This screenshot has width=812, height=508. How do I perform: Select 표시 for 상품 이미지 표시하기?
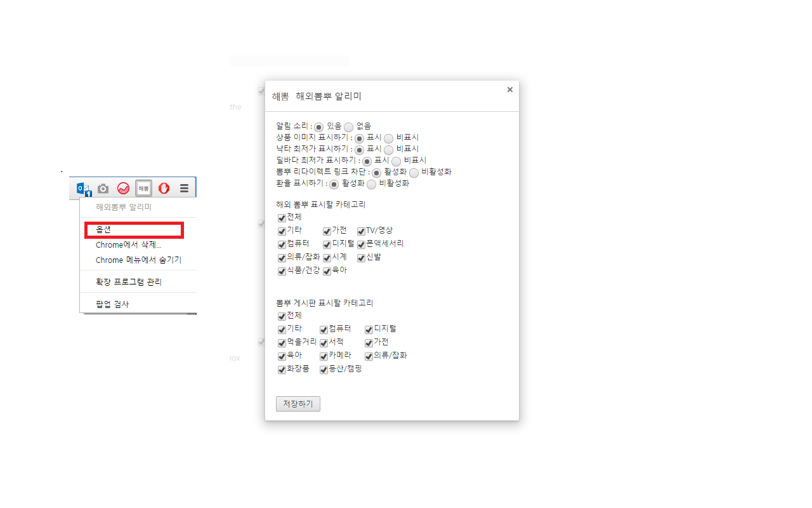click(x=359, y=138)
